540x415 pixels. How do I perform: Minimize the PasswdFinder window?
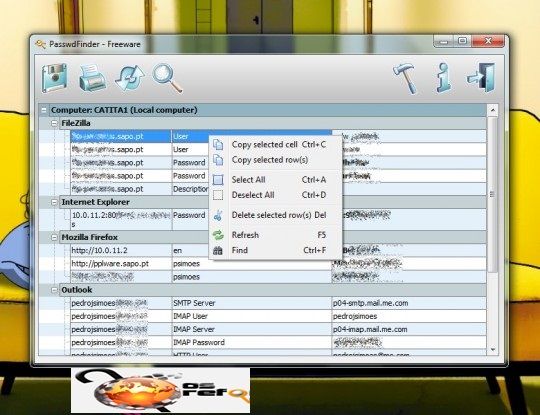tap(444, 42)
